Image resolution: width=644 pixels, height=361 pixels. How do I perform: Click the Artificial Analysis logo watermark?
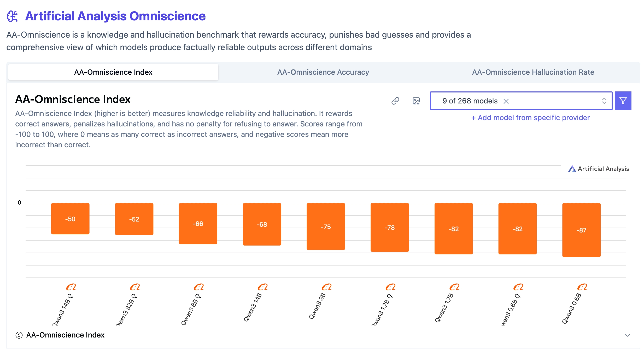pyautogui.click(x=598, y=169)
